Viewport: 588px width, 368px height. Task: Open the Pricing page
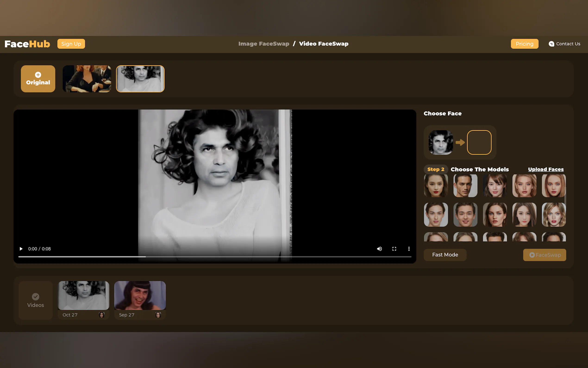click(x=524, y=44)
